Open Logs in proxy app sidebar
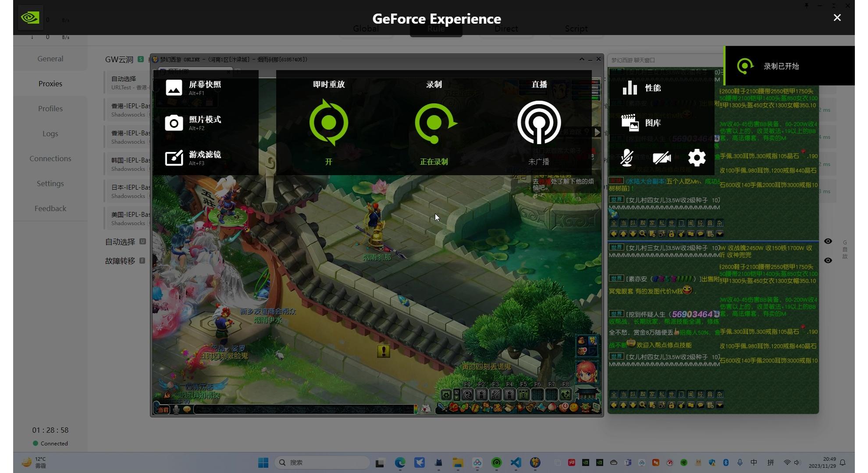This screenshot has height=473, width=868. tap(50, 134)
